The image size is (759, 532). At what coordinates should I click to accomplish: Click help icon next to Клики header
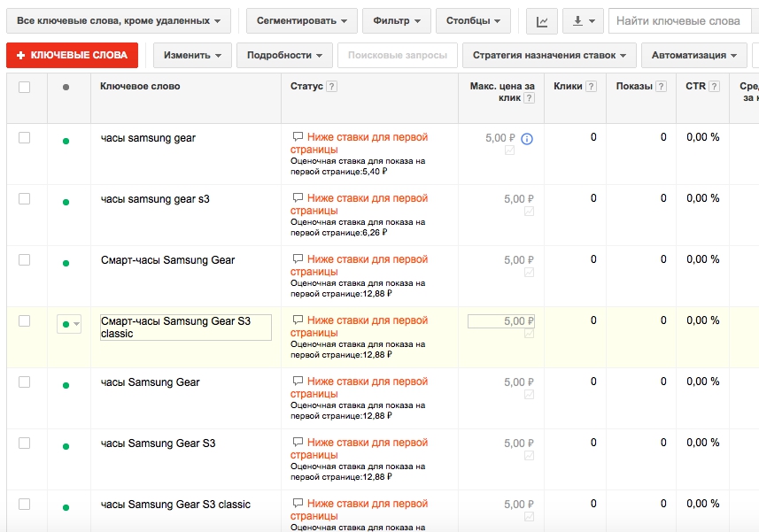591,87
